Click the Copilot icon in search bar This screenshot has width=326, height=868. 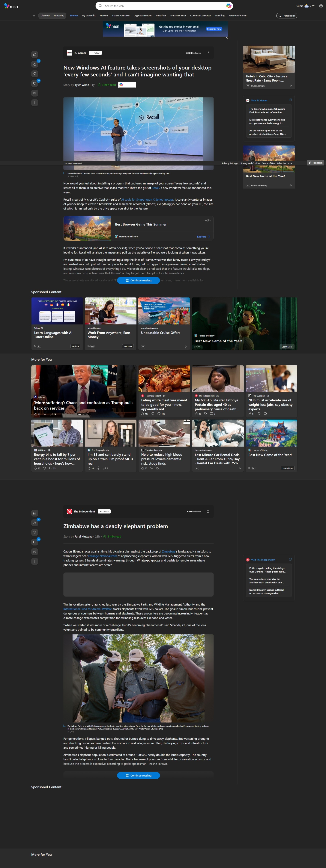pyautogui.click(x=229, y=6)
